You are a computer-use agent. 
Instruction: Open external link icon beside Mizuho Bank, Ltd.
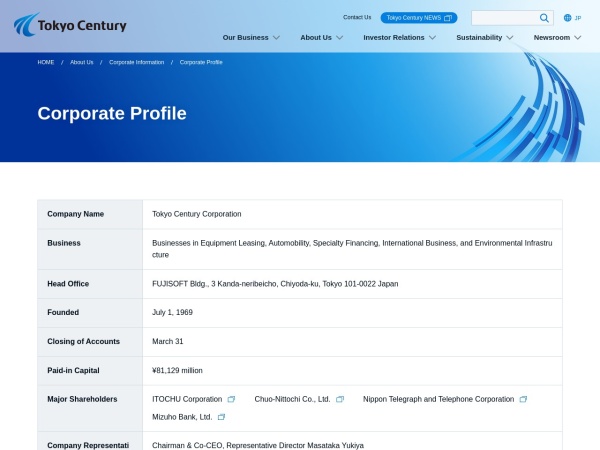pos(221,417)
